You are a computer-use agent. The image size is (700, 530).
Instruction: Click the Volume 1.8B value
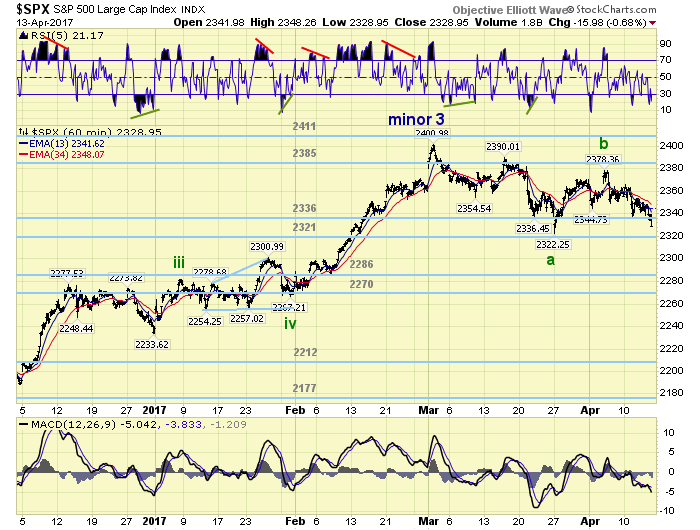point(508,22)
